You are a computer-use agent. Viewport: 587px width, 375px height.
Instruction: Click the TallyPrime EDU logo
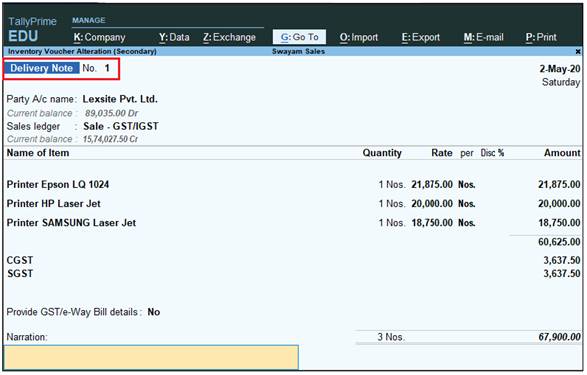click(32, 29)
